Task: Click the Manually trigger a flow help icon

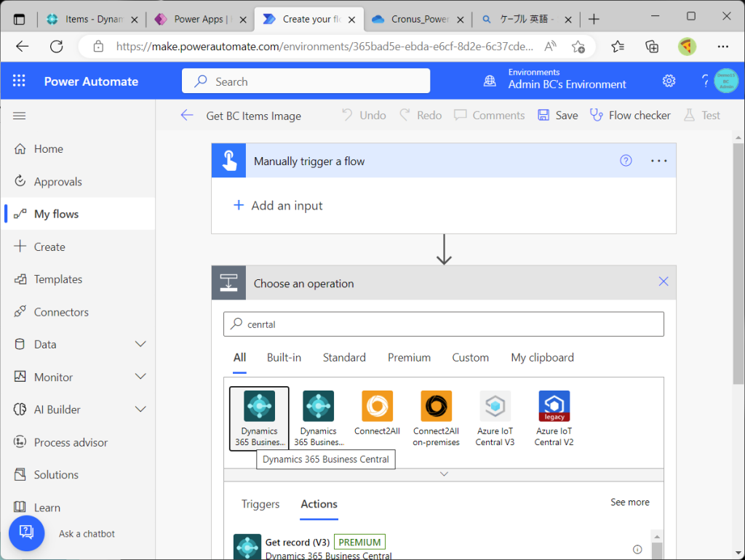Action: pyautogui.click(x=626, y=161)
